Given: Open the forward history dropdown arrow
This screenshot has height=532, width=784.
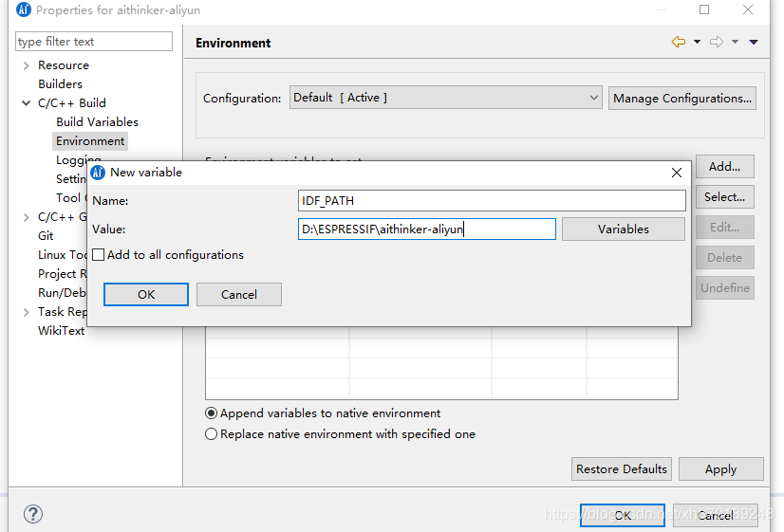Looking at the screenshot, I should pyautogui.click(x=735, y=42).
